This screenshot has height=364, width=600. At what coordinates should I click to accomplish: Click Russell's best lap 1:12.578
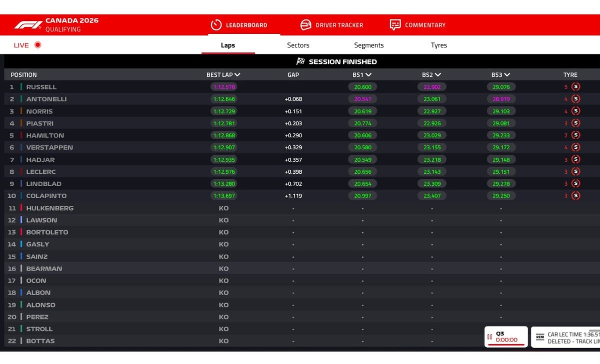pos(223,87)
